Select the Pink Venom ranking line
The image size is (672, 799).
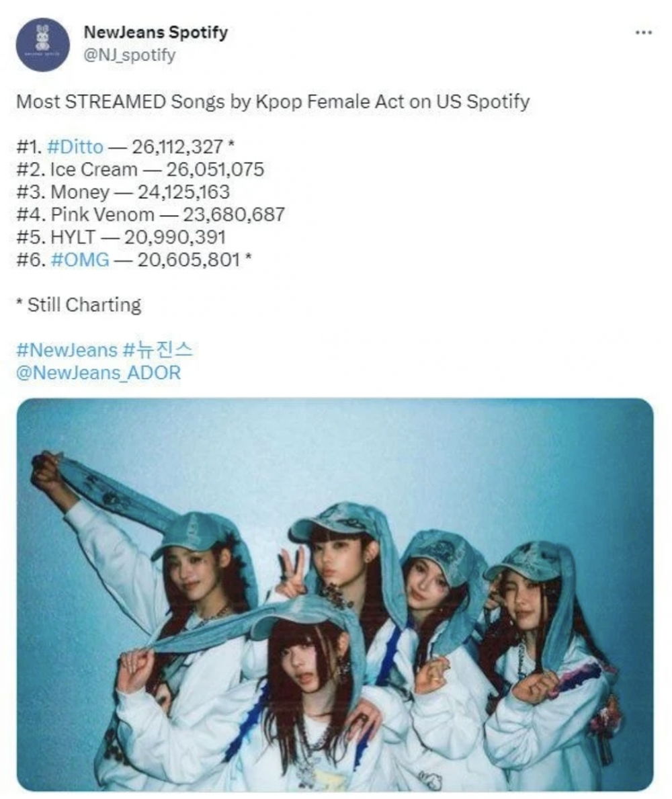151,214
